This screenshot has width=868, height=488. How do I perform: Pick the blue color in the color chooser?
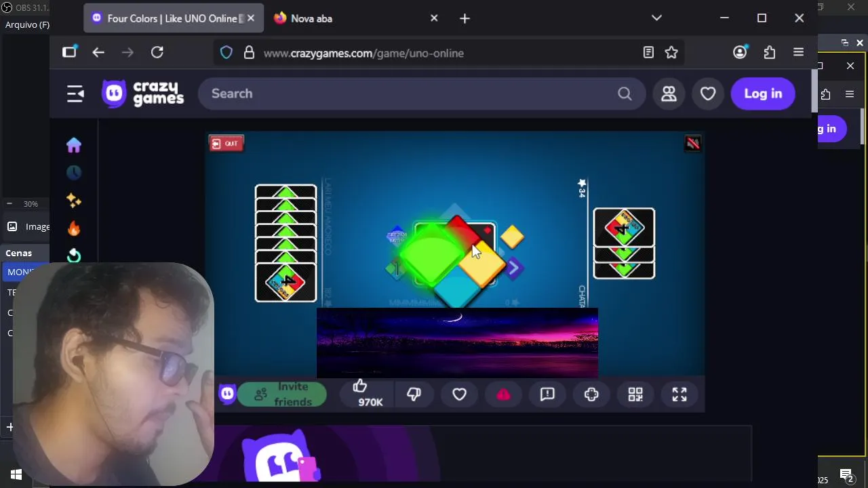pyautogui.click(x=457, y=290)
